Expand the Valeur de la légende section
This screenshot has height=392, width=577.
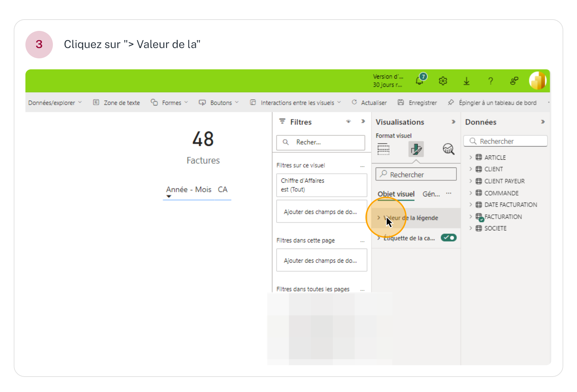coord(410,218)
